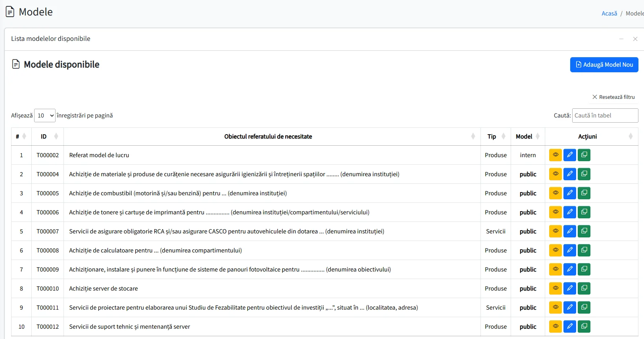The height and width of the screenshot is (339, 644).
Task: View model T000006 with the eye icon
Action: coord(556,212)
